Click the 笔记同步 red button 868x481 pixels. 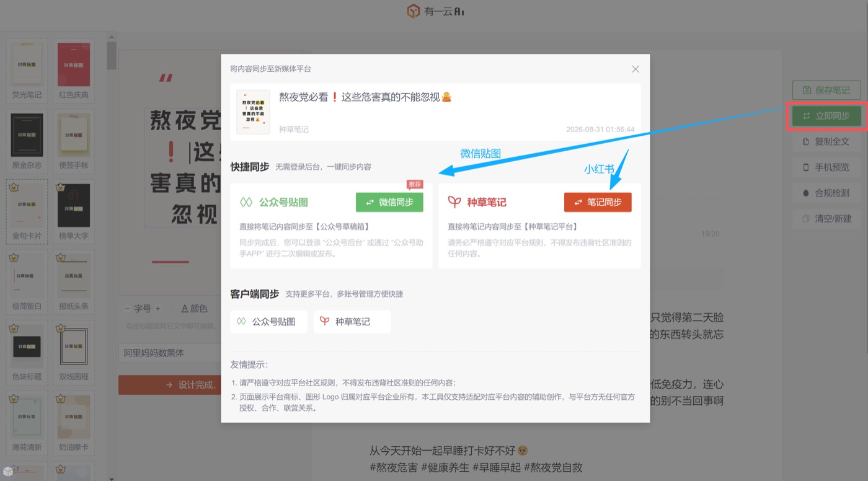(598, 202)
